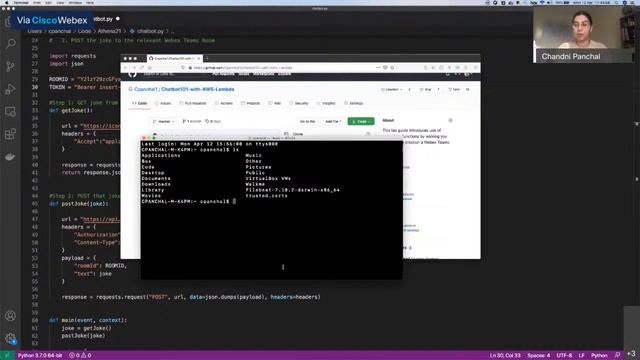
Task: Click browser back arrow
Action: pos(126,67)
